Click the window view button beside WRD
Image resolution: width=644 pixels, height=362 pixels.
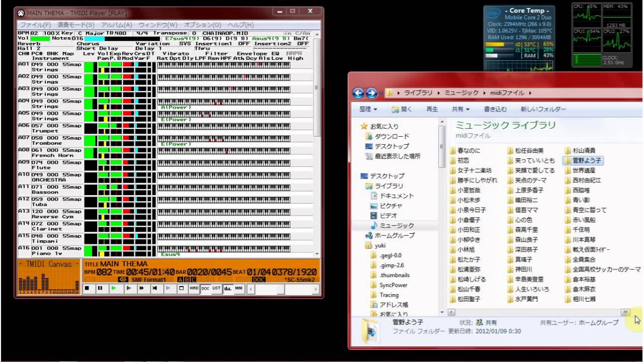[x=182, y=288]
